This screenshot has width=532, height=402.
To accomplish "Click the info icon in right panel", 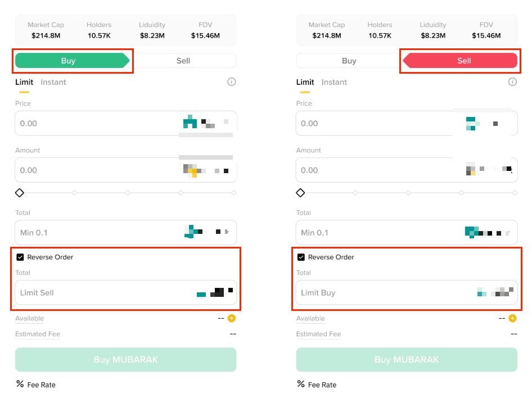I will (512, 82).
